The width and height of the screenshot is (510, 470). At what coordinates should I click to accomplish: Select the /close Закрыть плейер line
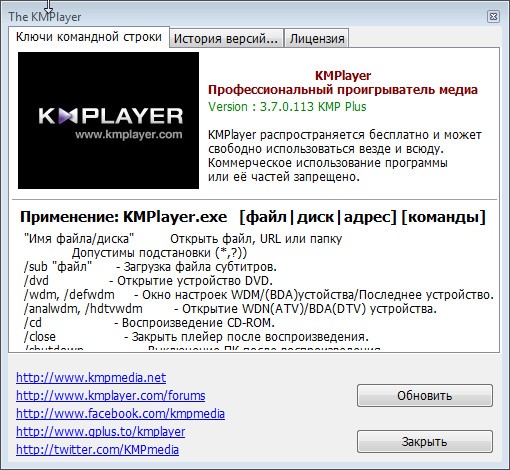click(196, 337)
